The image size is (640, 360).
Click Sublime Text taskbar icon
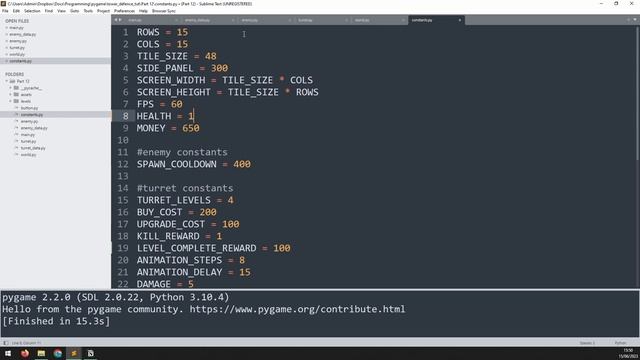(x=74, y=353)
